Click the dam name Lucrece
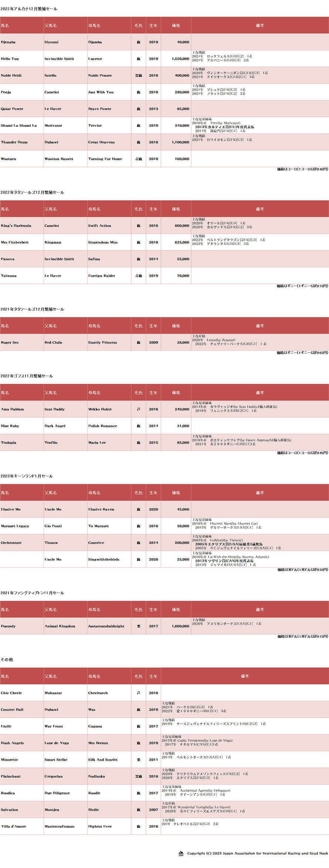 (95, 59)
